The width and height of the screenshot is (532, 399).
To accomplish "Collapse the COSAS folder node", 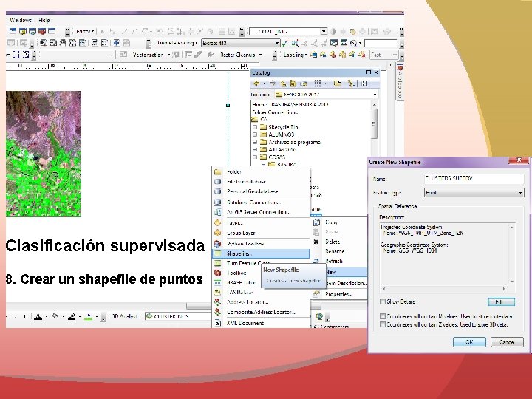I will [255, 157].
